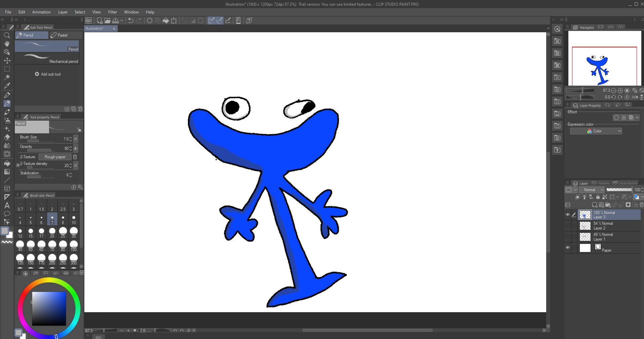Screen dimensions: 644x339
Task: Open the File menu
Action: coord(8,12)
